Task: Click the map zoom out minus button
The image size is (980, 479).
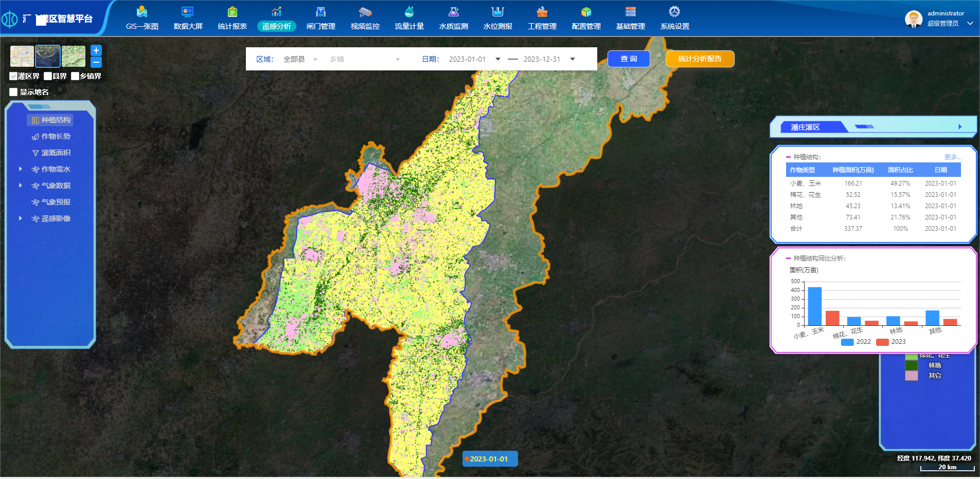Action: (96, 62)
